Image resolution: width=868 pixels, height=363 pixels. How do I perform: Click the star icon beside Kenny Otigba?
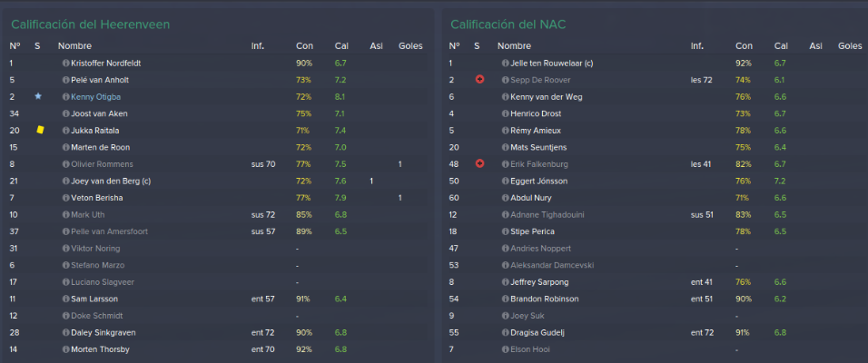tap(37, 96)
